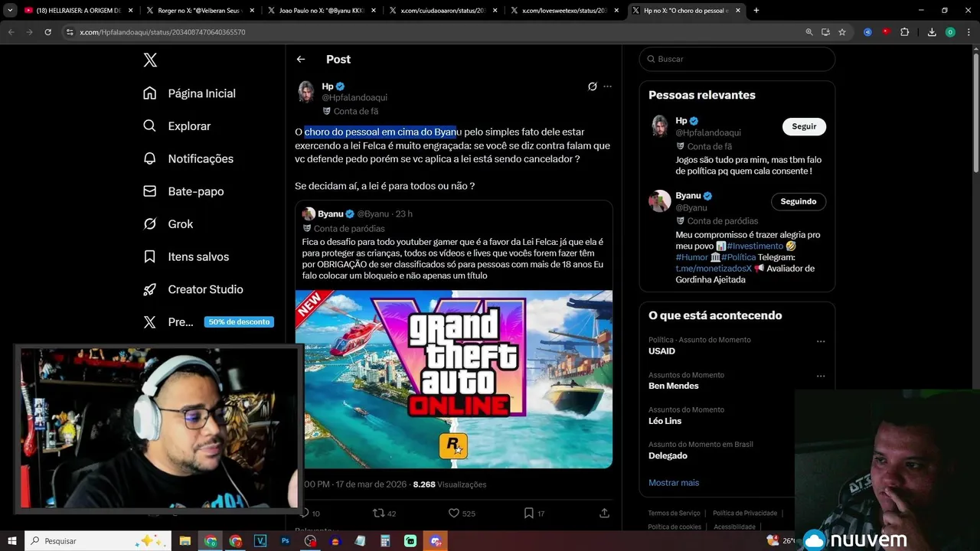980x551 pixels.
Task: Click the red YouTube extension icon
Action: click(x=886, y=32)
